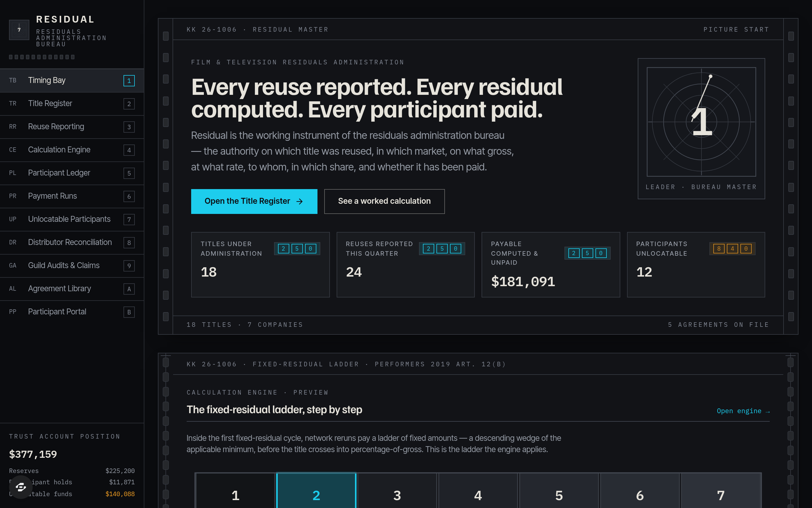Click the 250 badge on Reuses Reported card
Viewport: 812px width, 508px height.
(x=442, y=249)
